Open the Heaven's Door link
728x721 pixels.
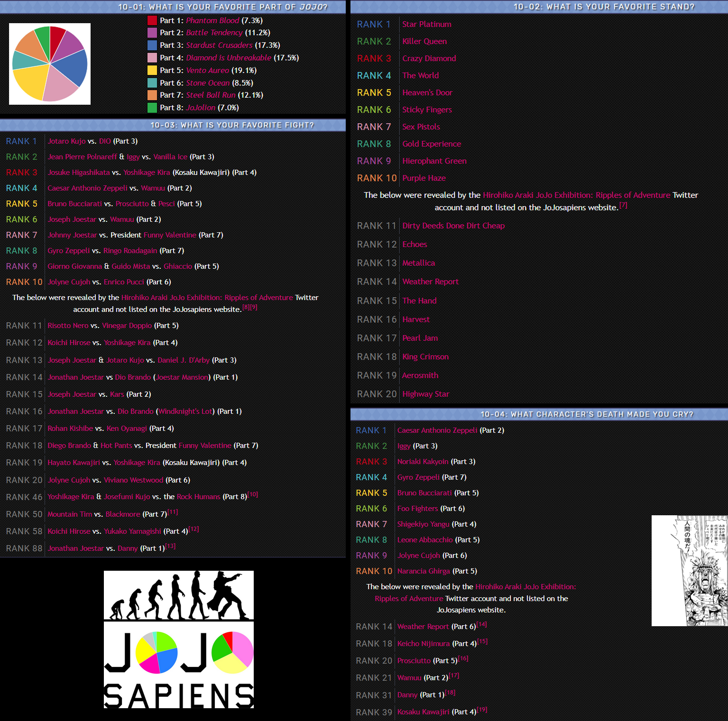pyautogui.click(x=427, y=92)
